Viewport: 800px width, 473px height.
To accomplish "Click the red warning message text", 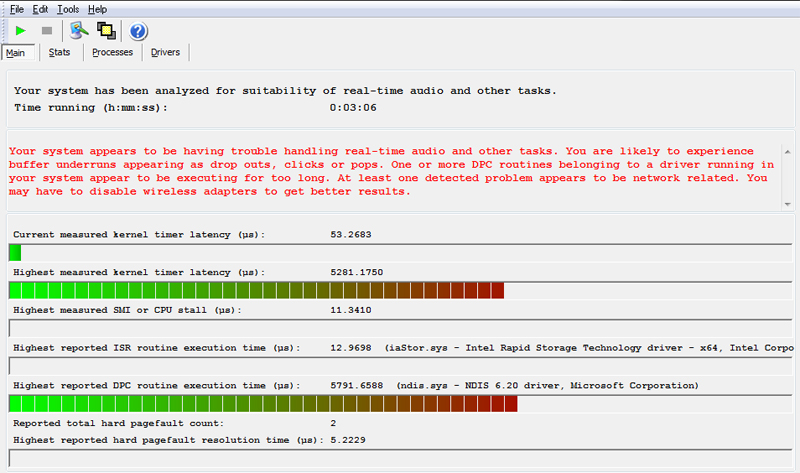I will coord(391,171).
